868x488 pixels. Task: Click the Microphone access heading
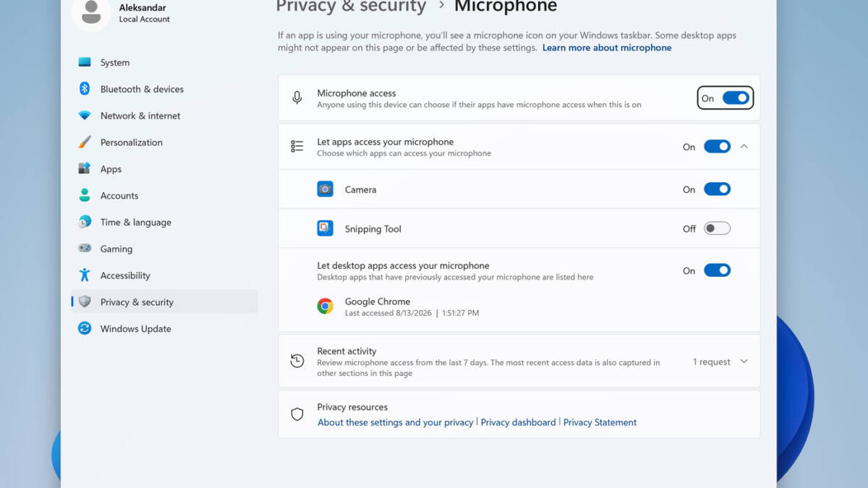coord(357,93)
